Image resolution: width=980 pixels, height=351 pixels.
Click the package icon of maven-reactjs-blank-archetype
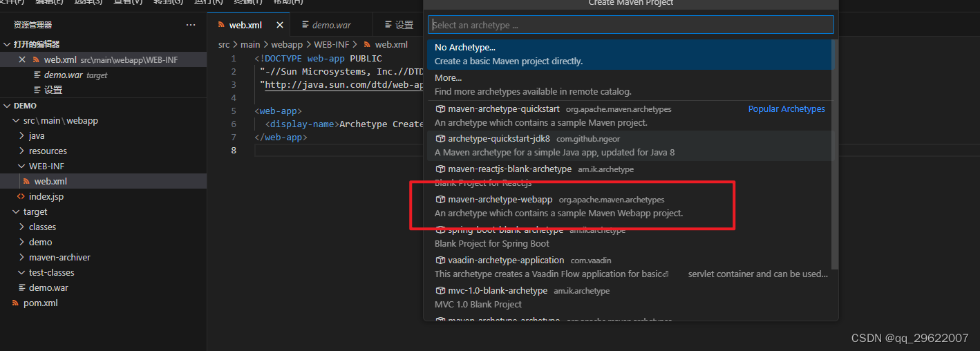(x=440, y=169)
